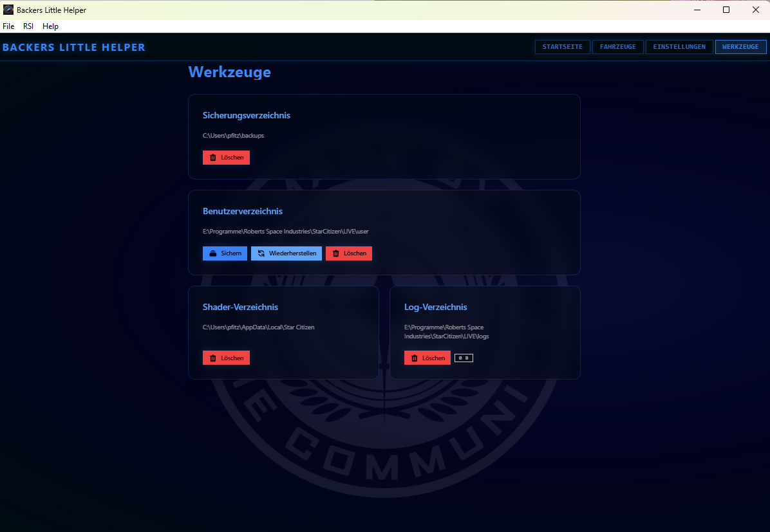770x532 pixels.
Task: Click trash icon in Sicherungsverzeichnis card
Action: (x=213, y=158)
